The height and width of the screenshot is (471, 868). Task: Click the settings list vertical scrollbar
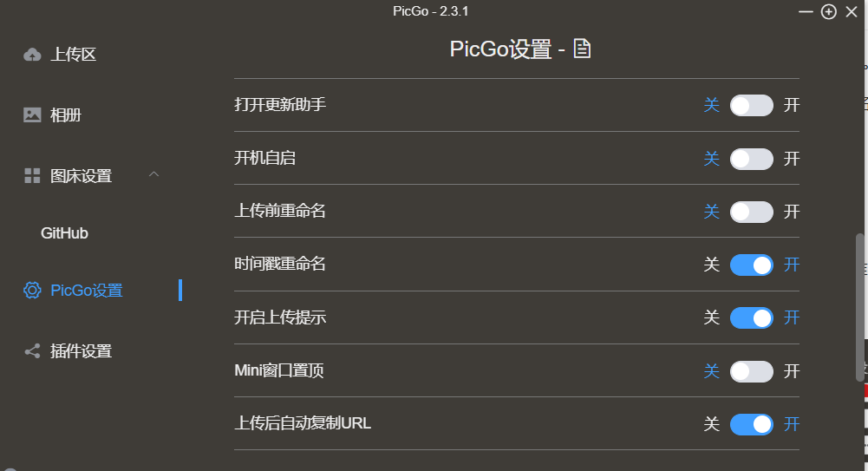pos(859,307)
